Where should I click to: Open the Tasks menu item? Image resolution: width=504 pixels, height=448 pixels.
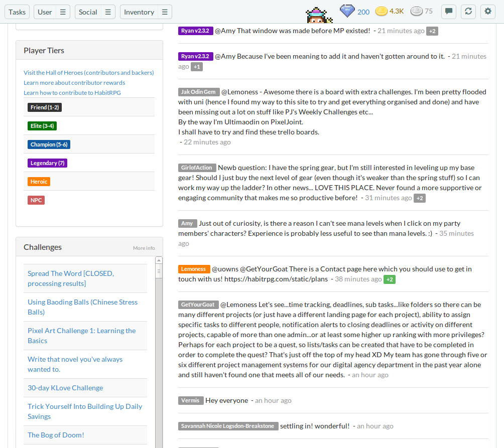point(17,12)
